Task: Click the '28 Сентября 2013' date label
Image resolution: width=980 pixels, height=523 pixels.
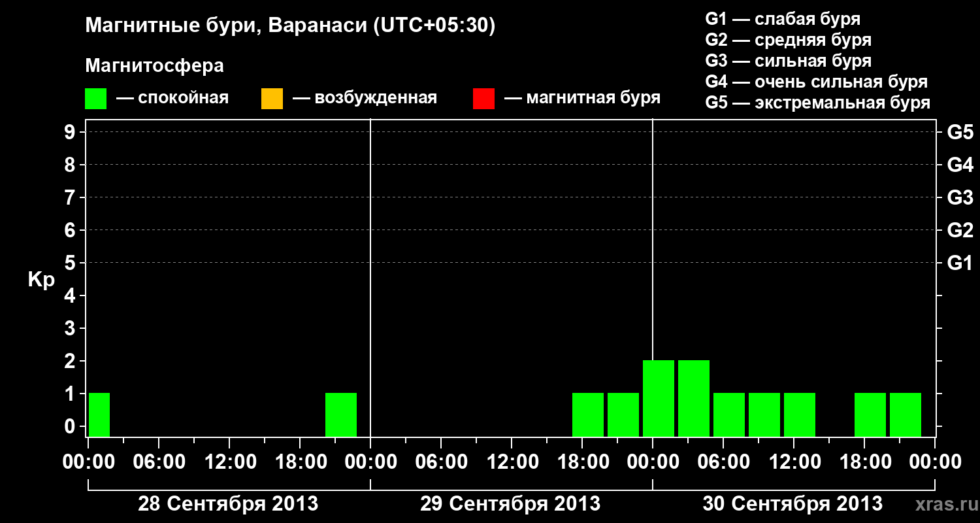Action: [228, 504]
